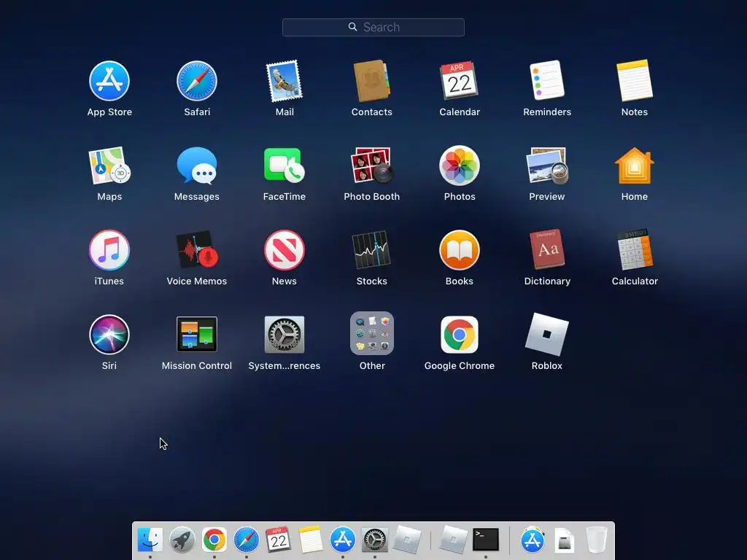The height and width of the screenshot is (560, 747).
Task: Open the Maps app
Action: tap(109, 166)
